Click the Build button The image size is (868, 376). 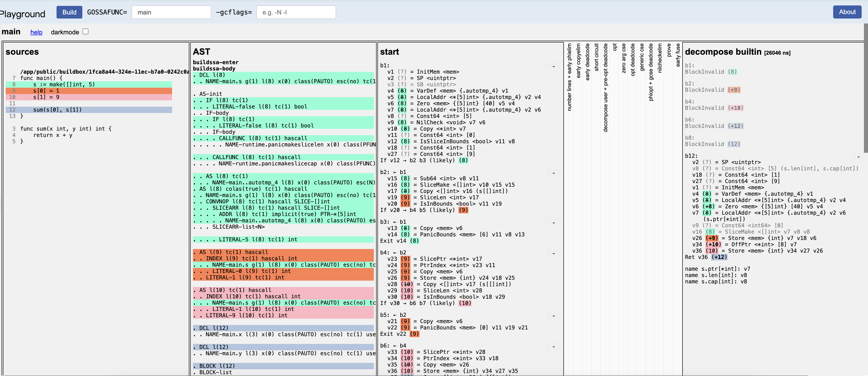point(69,12)
